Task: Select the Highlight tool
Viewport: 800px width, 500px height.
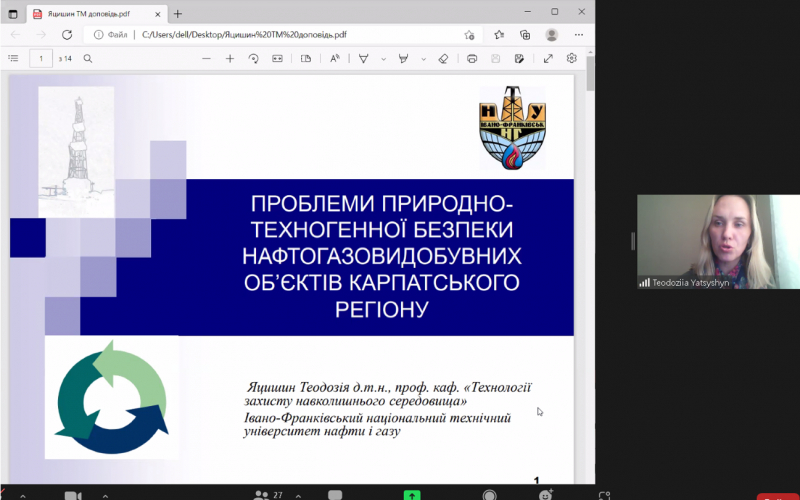Action: 404,59
